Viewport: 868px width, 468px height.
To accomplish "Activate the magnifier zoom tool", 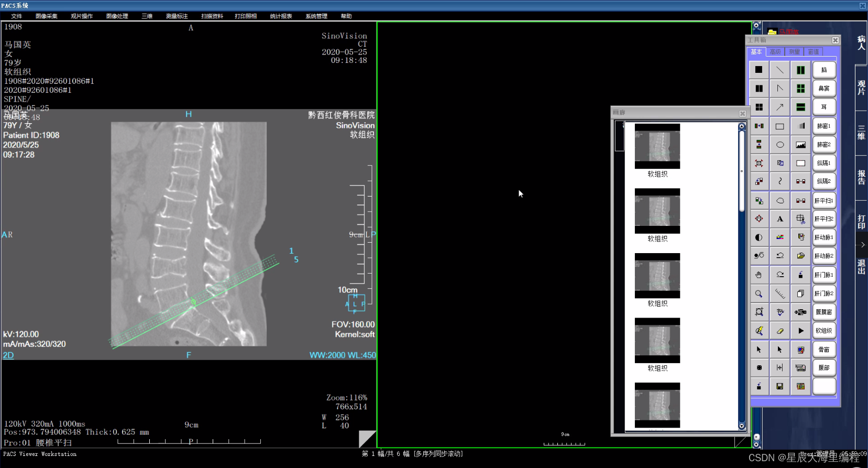I will coord(759,293).
